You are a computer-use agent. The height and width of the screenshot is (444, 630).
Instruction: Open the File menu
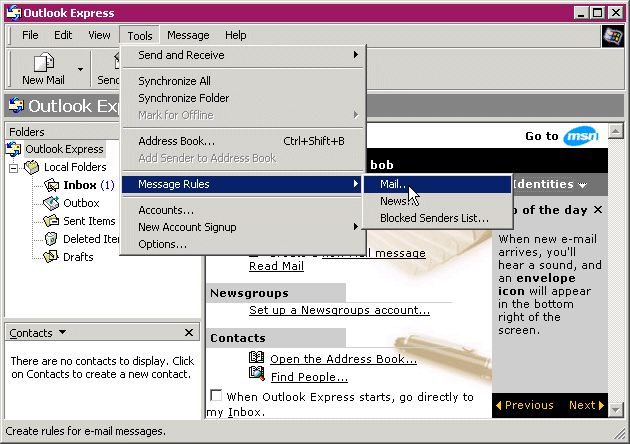pyautogui.click(x=30, y=35)
